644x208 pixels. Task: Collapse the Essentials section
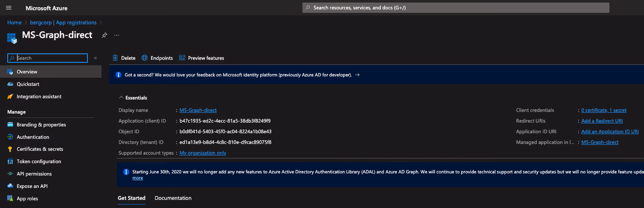(133, 98)
